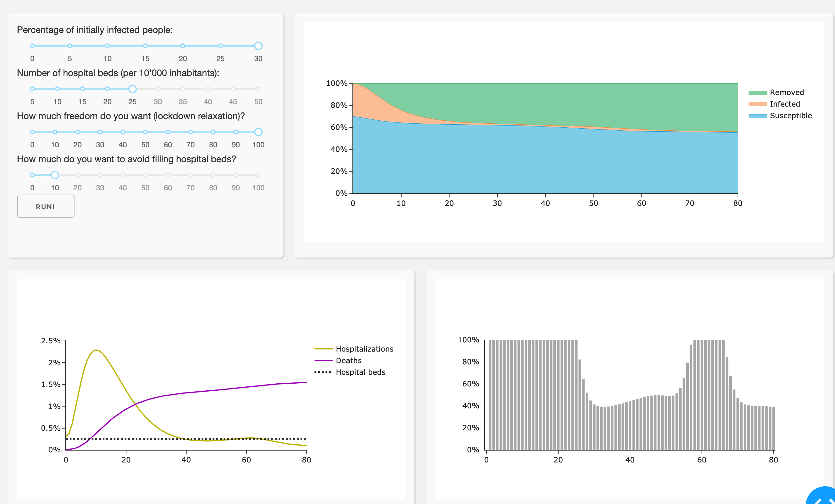Set initially infected slider to 15

tap(145, 46)
